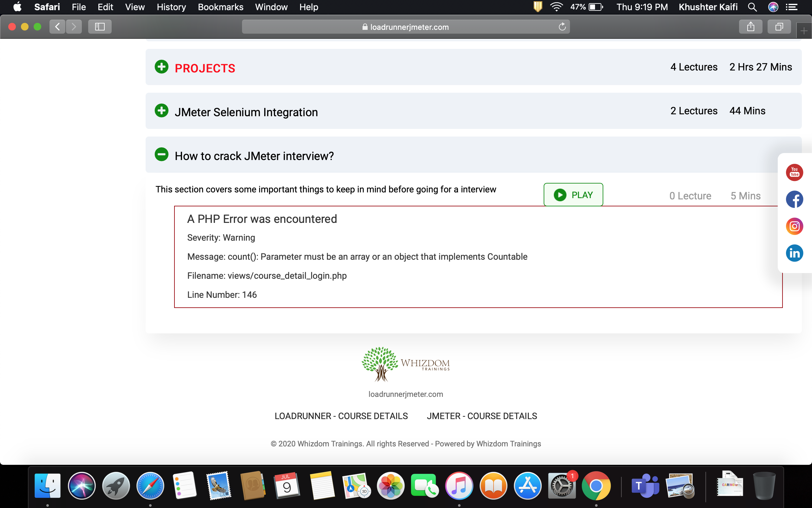Open Reminders in the Dock
The height and width of the screenshot is (508, 812).
pyautogui.click(x=184, y=486)
